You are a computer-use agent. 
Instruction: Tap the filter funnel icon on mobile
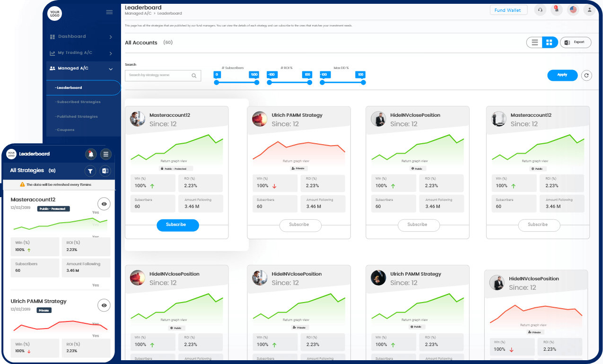(x=90, y=171)
